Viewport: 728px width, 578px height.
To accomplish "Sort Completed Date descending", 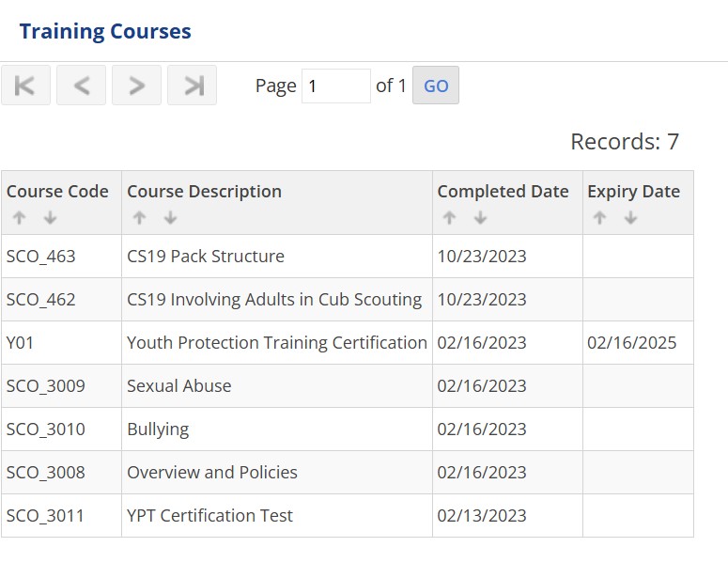I will point(480,218).
